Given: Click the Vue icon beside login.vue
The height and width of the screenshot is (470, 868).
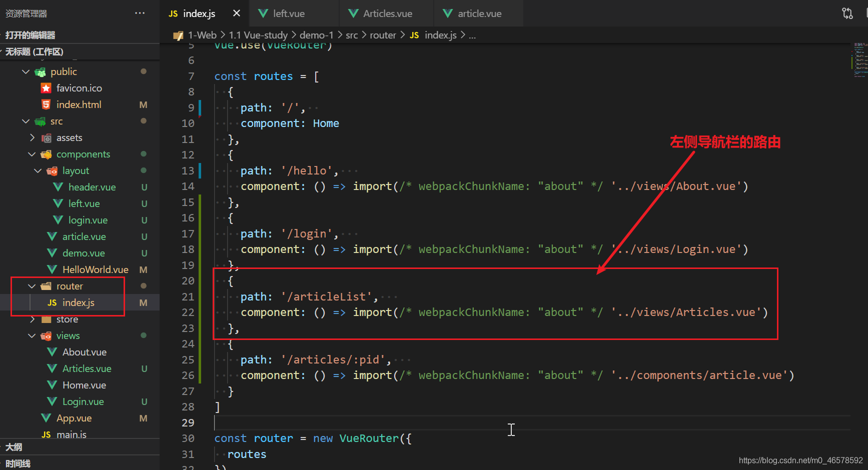Looking at the screenshot, I should coord(58,220).
